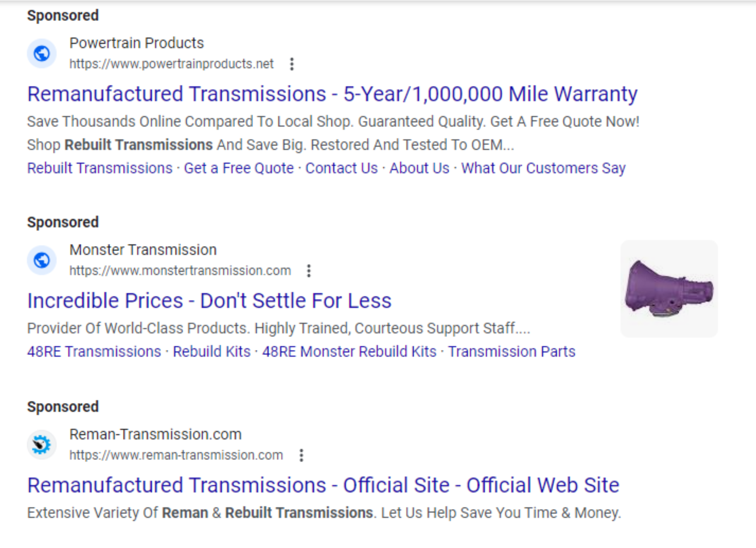
Task: Open the Official Site Remanufactured Transmissions headline
Action: pyautogui.click(x=323, y=485)
